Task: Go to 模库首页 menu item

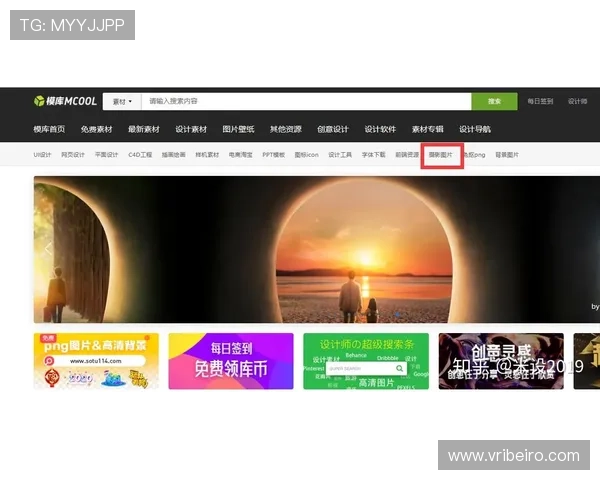Action: pos(49,129)
